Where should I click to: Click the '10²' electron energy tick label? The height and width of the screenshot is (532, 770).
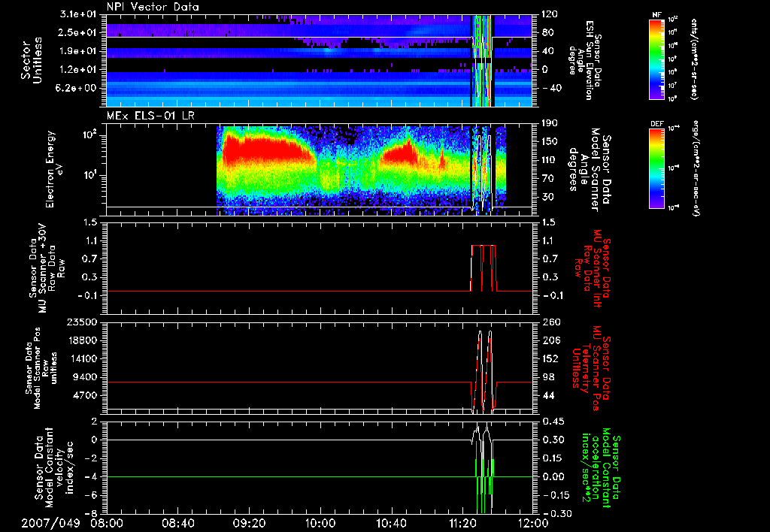[x=90, y=135]
